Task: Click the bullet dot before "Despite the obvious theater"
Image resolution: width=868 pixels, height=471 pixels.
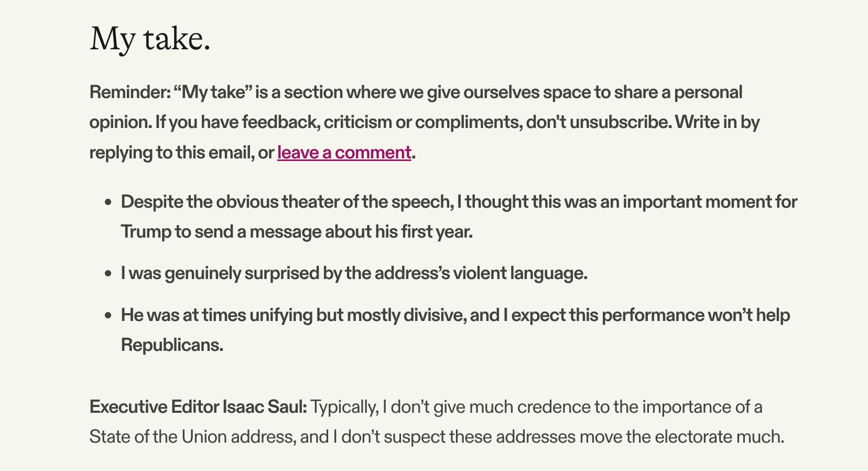Action: coord(108,202)
